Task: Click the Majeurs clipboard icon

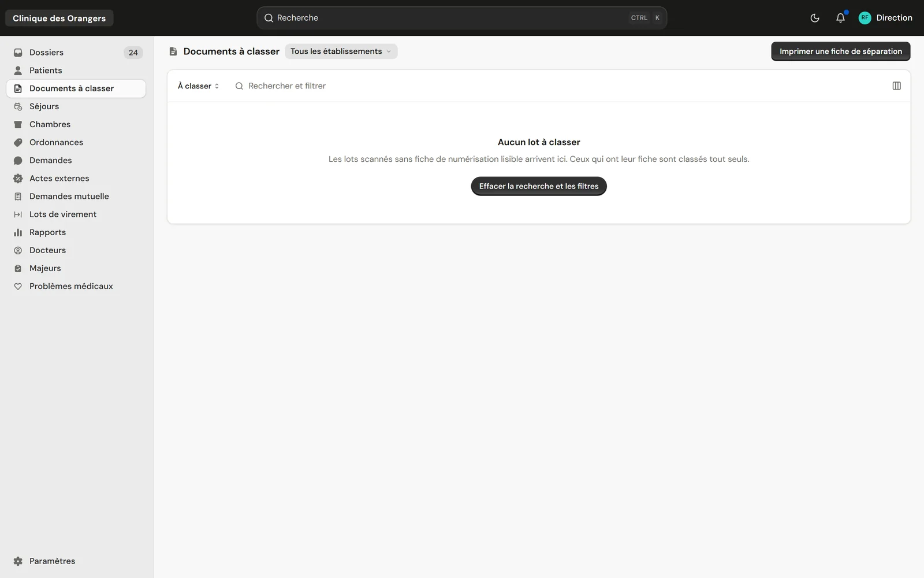Action: pyautogui.click(x=18, y=268)
